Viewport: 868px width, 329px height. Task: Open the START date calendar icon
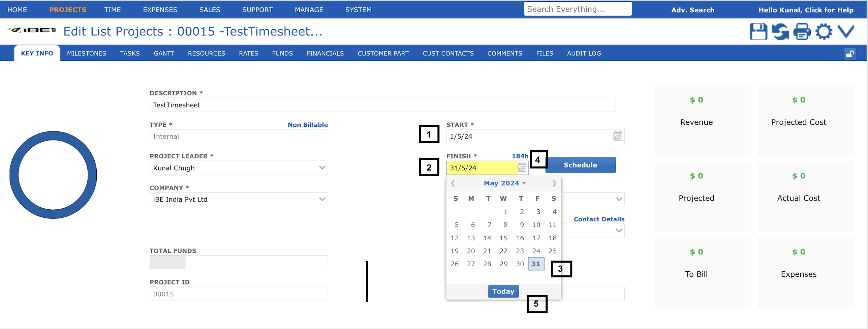pos(618,136)
